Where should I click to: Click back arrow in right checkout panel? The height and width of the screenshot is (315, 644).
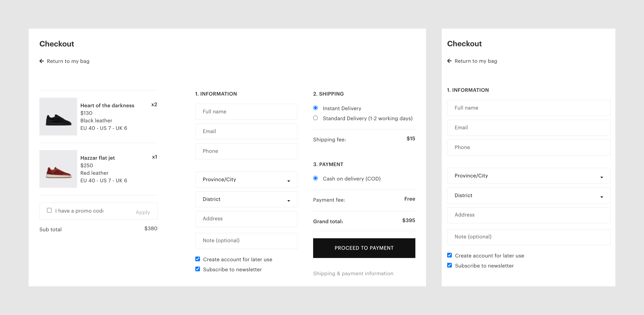click(x=449, y=61)
